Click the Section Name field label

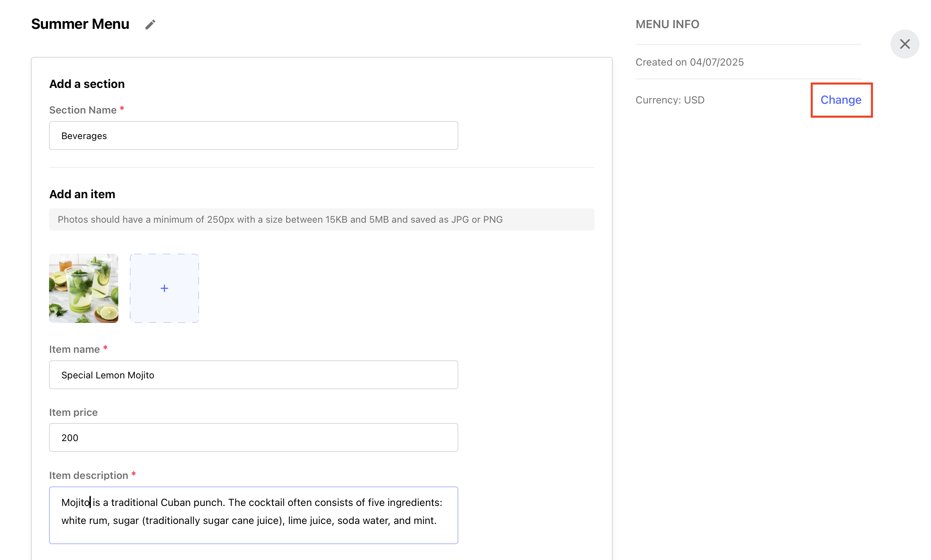click(83, 110)
